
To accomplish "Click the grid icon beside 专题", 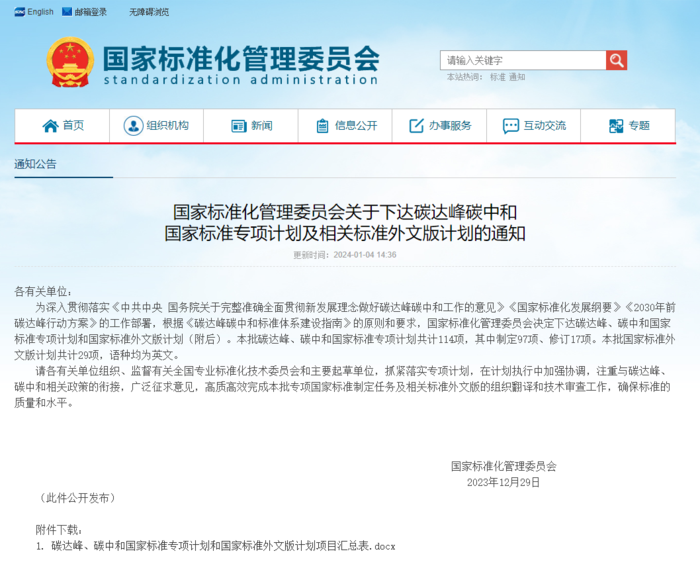I will (x=616, y=126).
